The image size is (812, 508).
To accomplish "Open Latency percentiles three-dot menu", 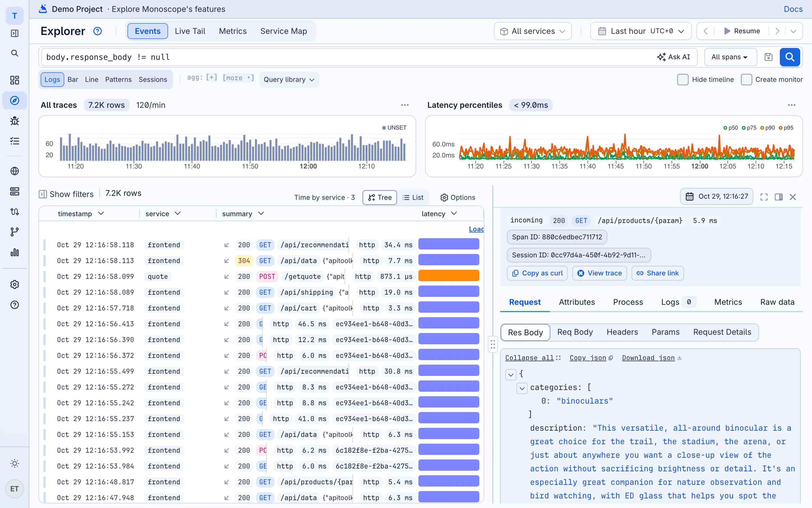I will point(791,105).
